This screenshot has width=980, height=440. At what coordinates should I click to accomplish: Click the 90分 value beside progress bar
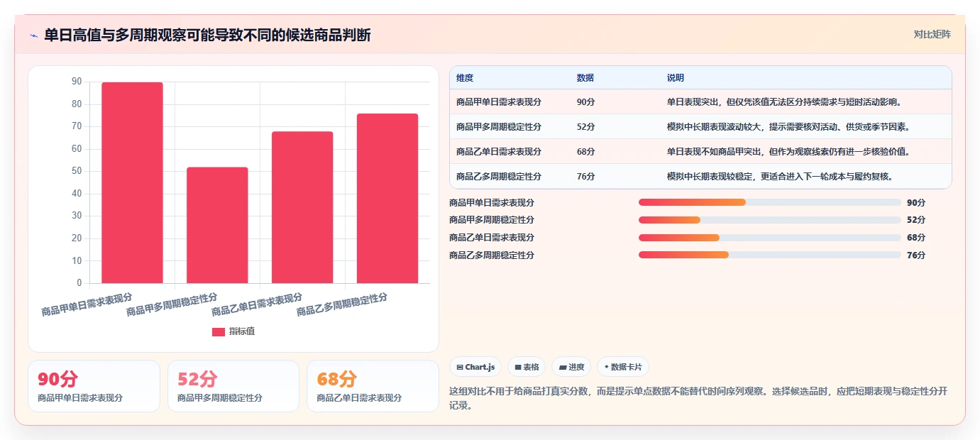[916, 202]
